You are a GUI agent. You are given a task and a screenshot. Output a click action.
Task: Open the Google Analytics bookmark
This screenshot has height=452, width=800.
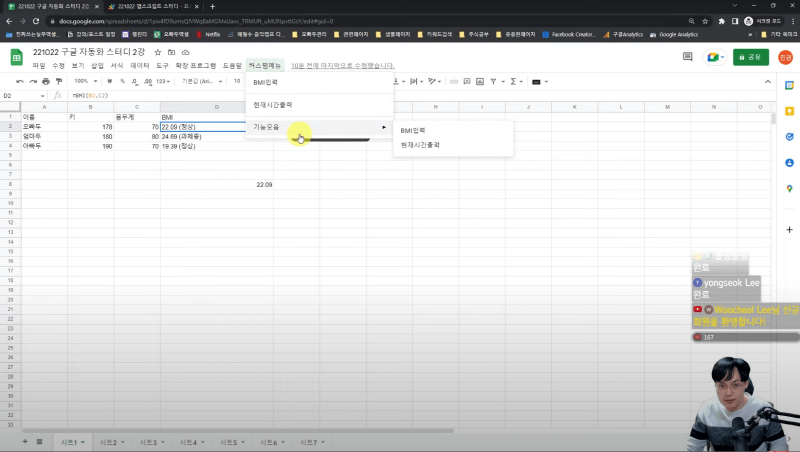click(x=673, y=35)
